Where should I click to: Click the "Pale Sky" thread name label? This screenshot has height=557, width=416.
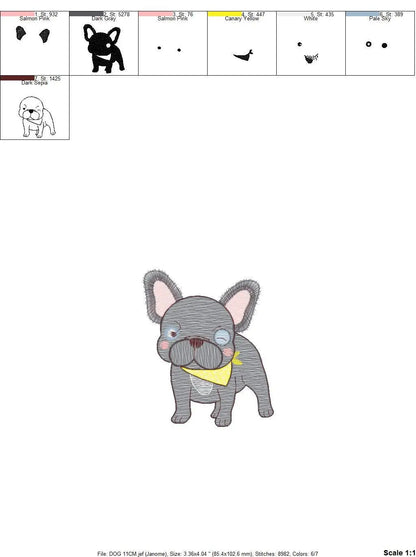[379, 18]
